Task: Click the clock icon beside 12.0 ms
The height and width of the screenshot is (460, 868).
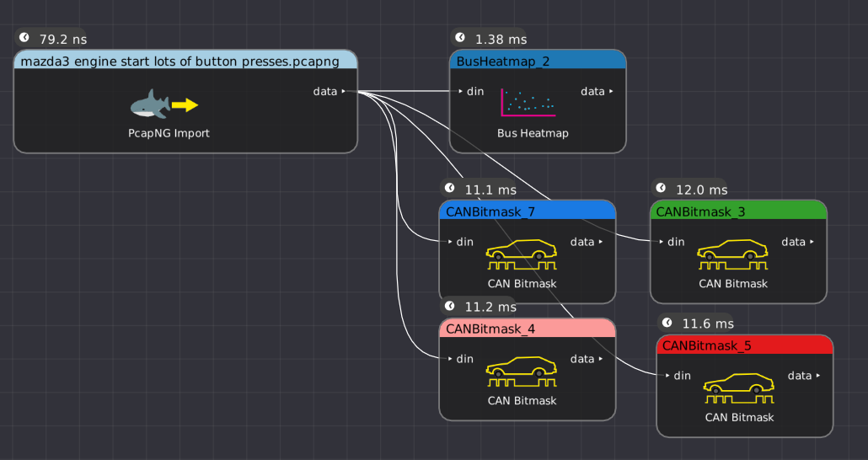Action: [661, 188]
